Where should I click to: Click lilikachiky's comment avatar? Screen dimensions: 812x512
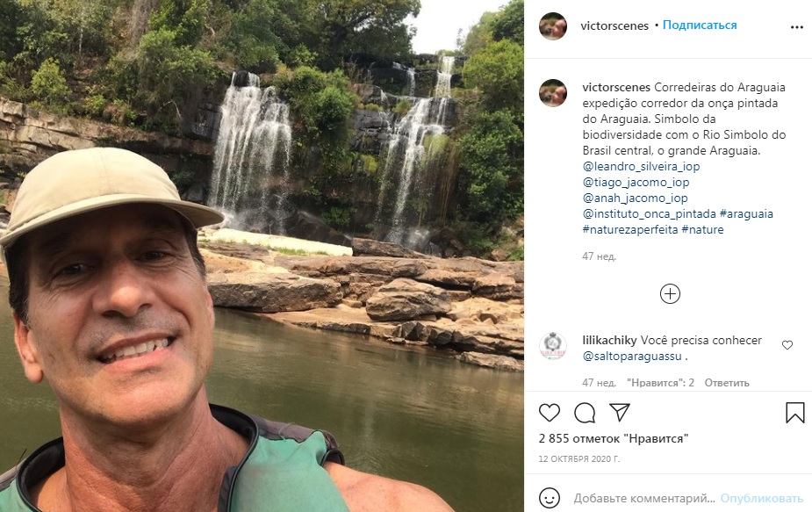tap(553, 346)
